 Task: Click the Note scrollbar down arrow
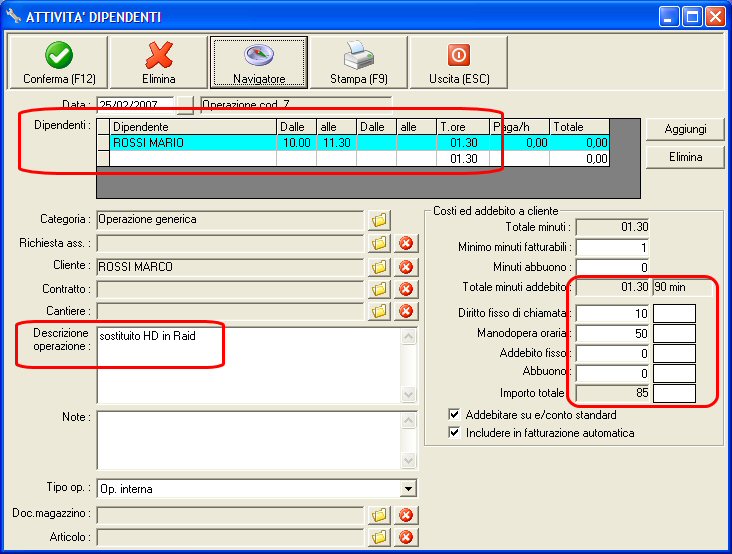pyautogui.click(x=408, y=461)
